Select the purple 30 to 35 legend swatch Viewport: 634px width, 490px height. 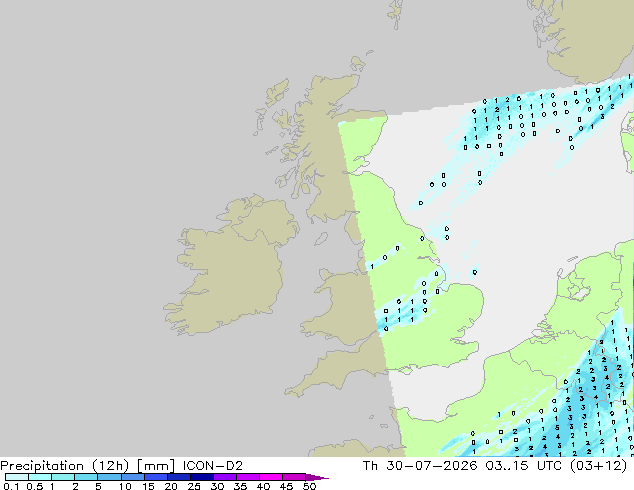tap(225, 477)
